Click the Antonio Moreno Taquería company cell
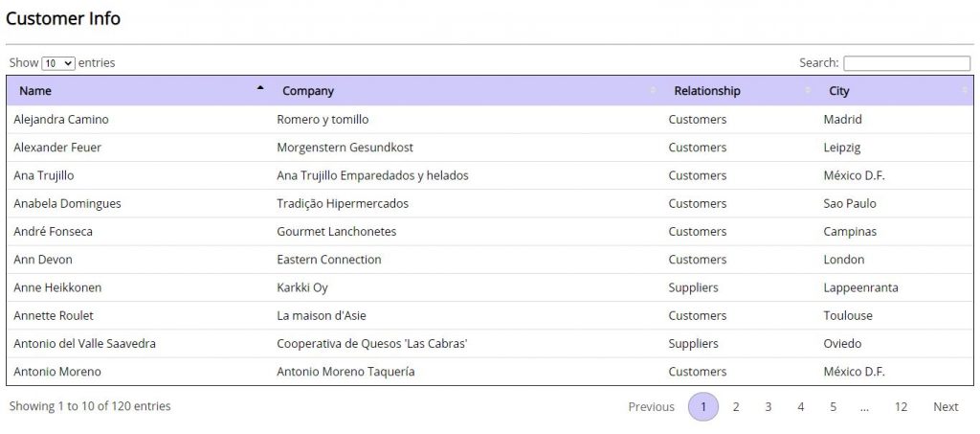This screenshot has height=434, width=980. pyautogui.click(x=345, y=372)
